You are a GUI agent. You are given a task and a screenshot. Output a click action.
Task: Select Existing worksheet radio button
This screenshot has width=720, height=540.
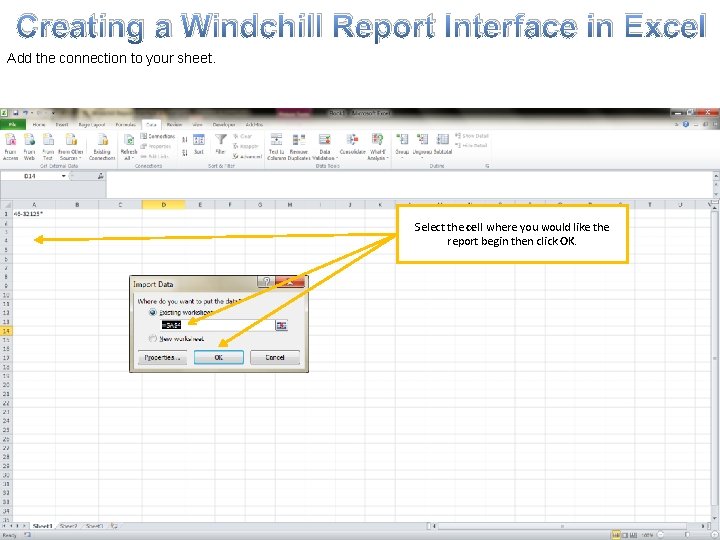click(x=153, y=312)
